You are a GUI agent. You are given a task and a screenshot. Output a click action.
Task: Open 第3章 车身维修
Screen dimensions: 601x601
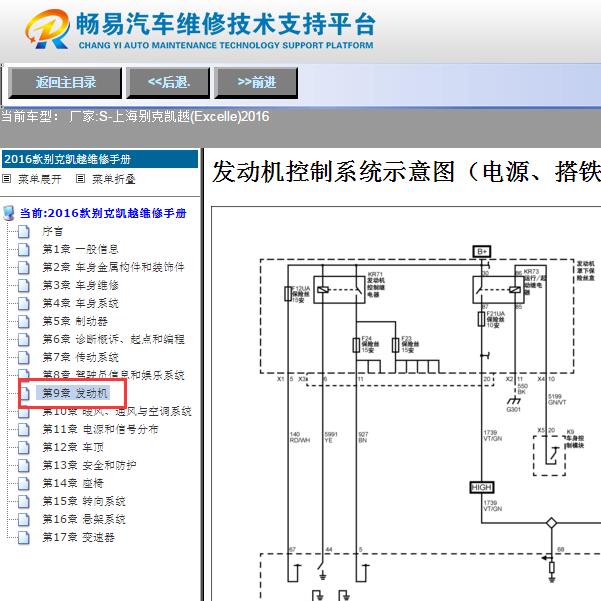click(x=80, y=285)
